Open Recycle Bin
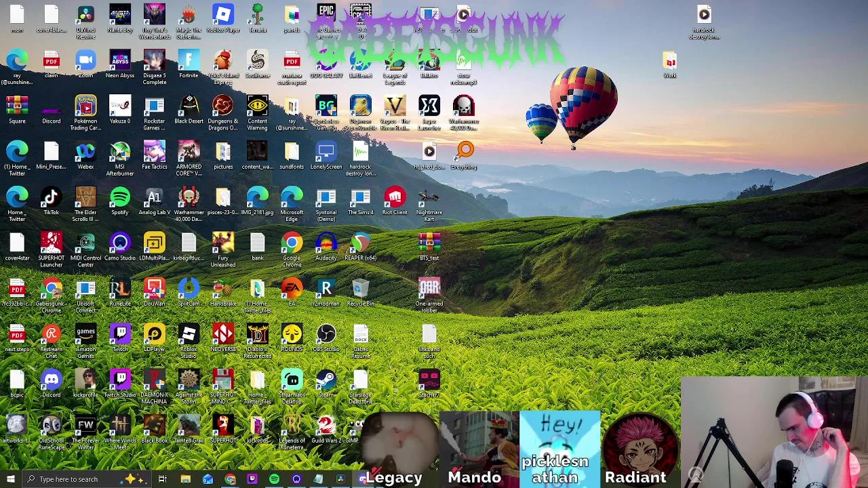This screenshot has width=868, height=488. pyautogui.click(x=361, y=292)
